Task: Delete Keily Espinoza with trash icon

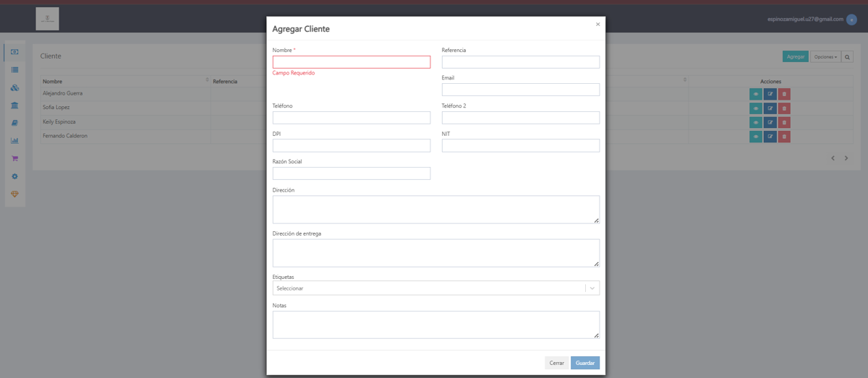Action: [x=784, y=122]
